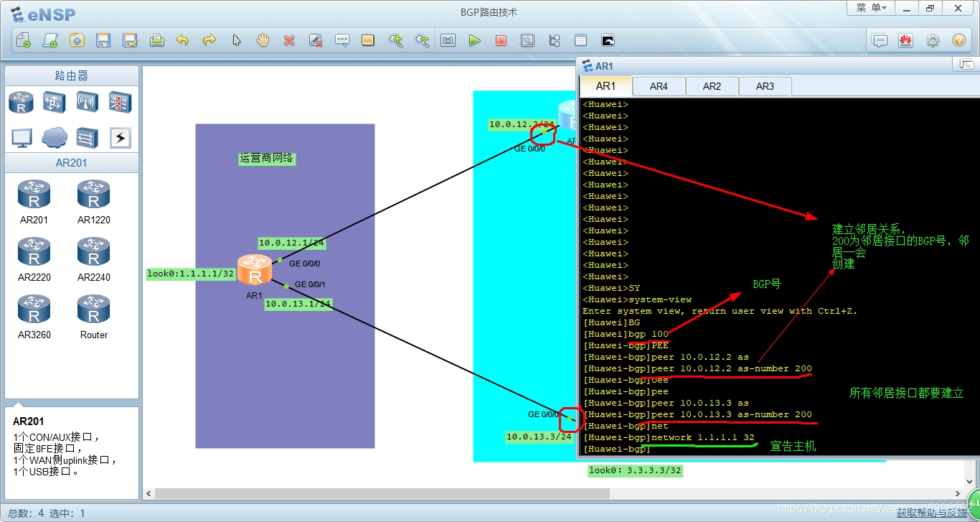The width and height of the screenshot is (980, 522).
Task: Open the CLI console toolbar icon
Action: [x=608, y=40]
